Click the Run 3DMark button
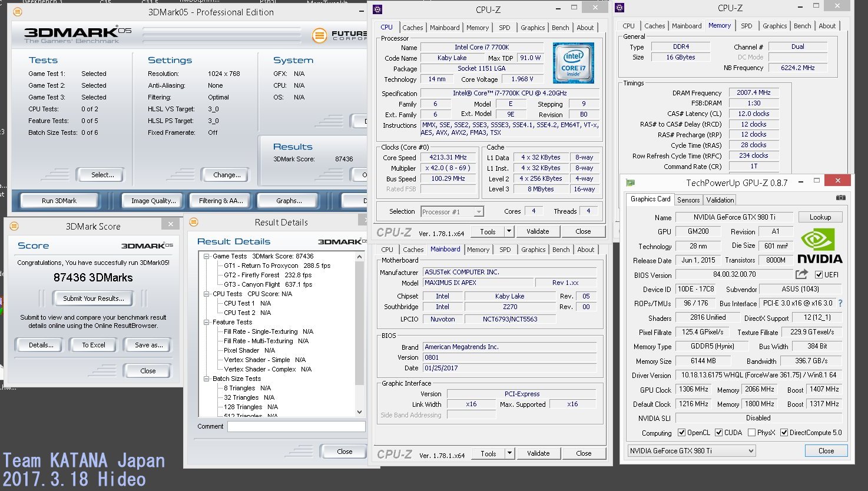This screenshot has height=491, width=868. 59,201
